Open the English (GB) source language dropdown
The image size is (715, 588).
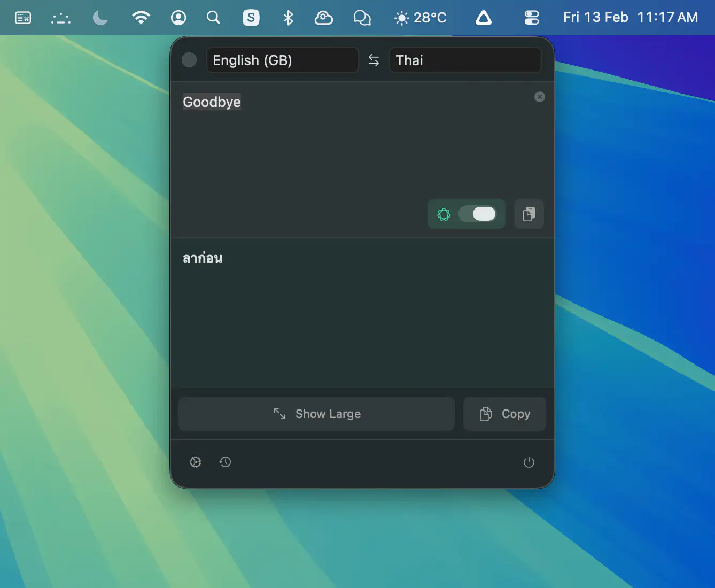282,60
